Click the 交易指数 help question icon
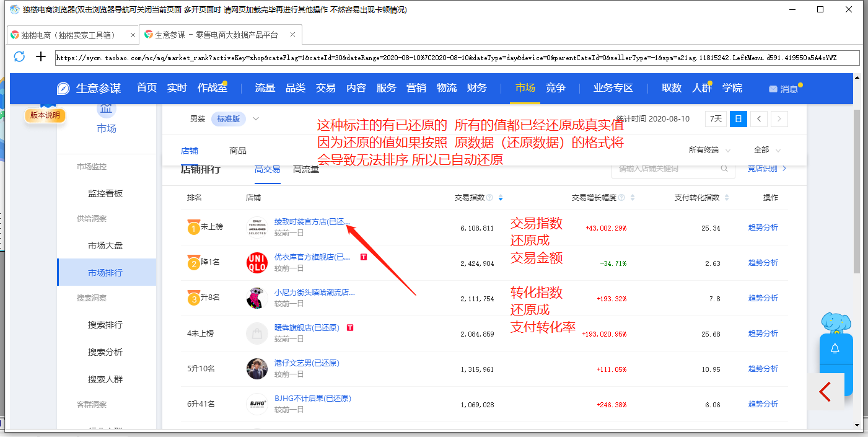The height and width of the screenshot is (437, 868). pyautogui.click(x=489, y=198)
